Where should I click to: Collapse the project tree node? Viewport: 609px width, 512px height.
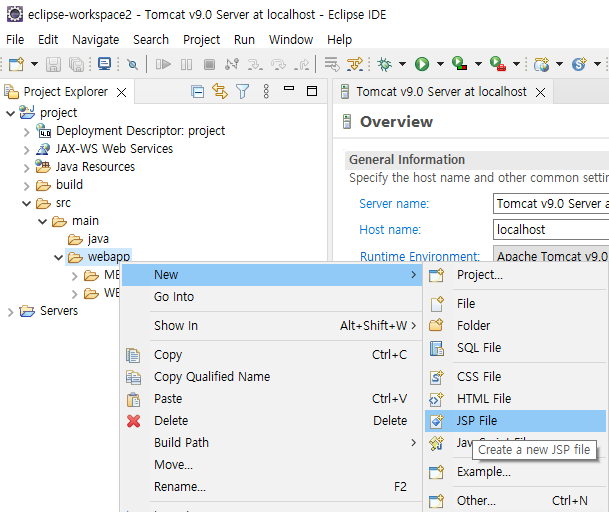pyautogui.click(x=10, y=113)
